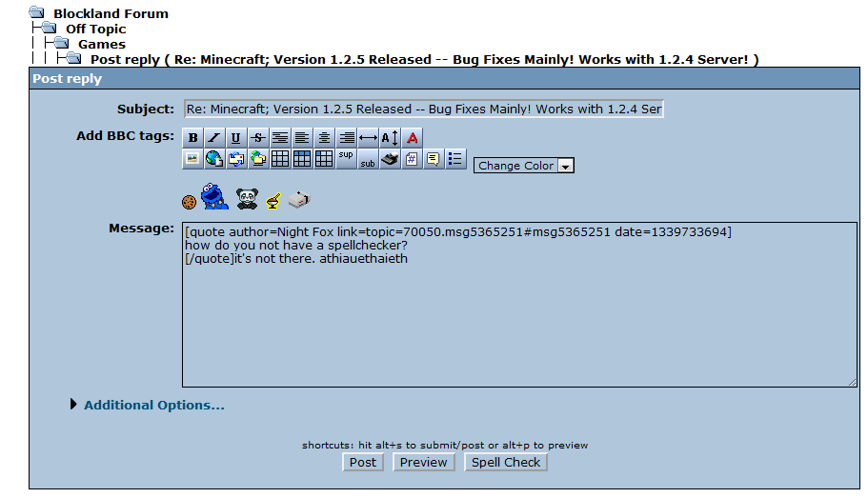
Task: Add the NES console smiley
Action: [x=299, y=200]
